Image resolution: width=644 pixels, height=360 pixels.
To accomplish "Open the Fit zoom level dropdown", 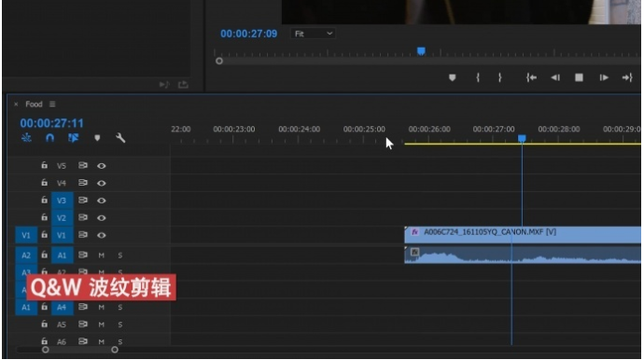I will (x=314, y=34).
